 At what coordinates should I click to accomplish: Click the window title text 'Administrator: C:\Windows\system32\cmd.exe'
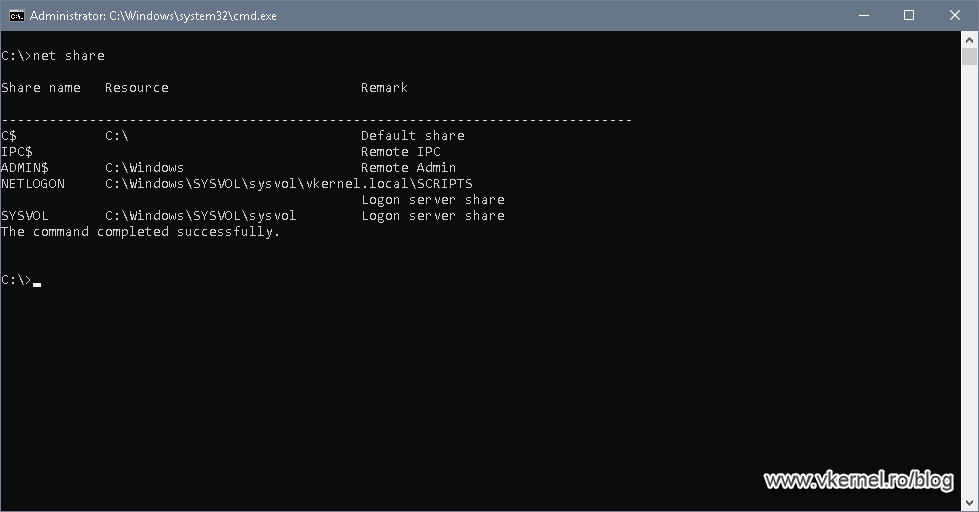tap(153, 16)
